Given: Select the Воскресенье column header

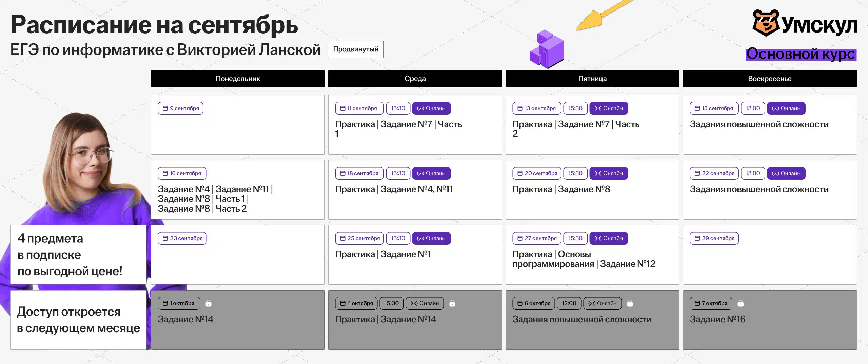Looking at the screenshot, I should pyautogui.click(x=769, y=79).
